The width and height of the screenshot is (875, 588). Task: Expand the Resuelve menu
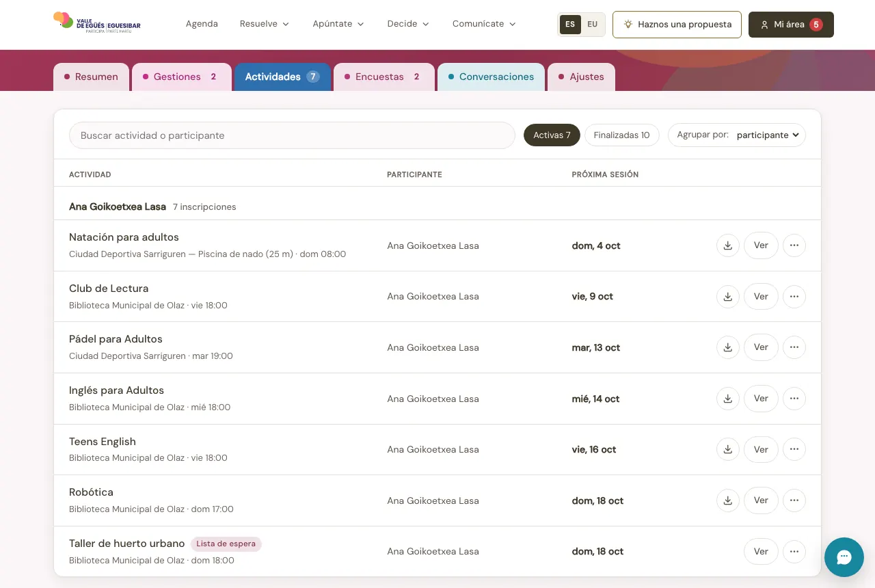pyautogui.click(x=265, y=24)
